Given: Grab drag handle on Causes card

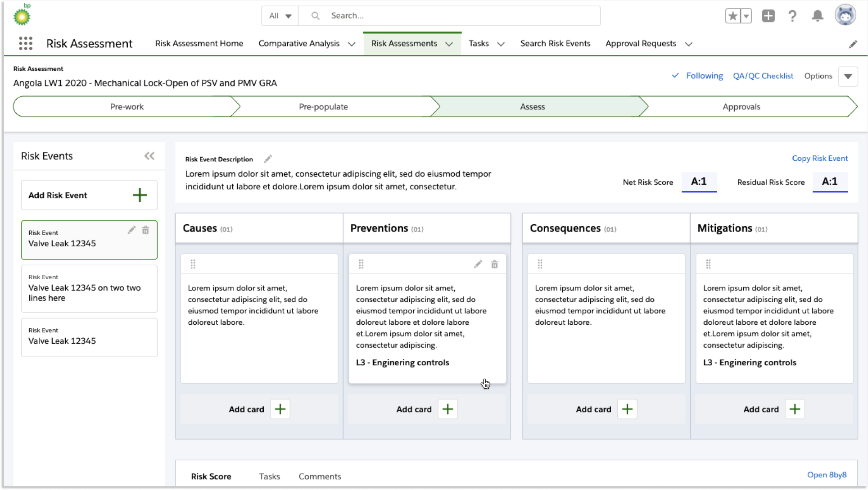Looking at the screenshot, I should [193, 264].
